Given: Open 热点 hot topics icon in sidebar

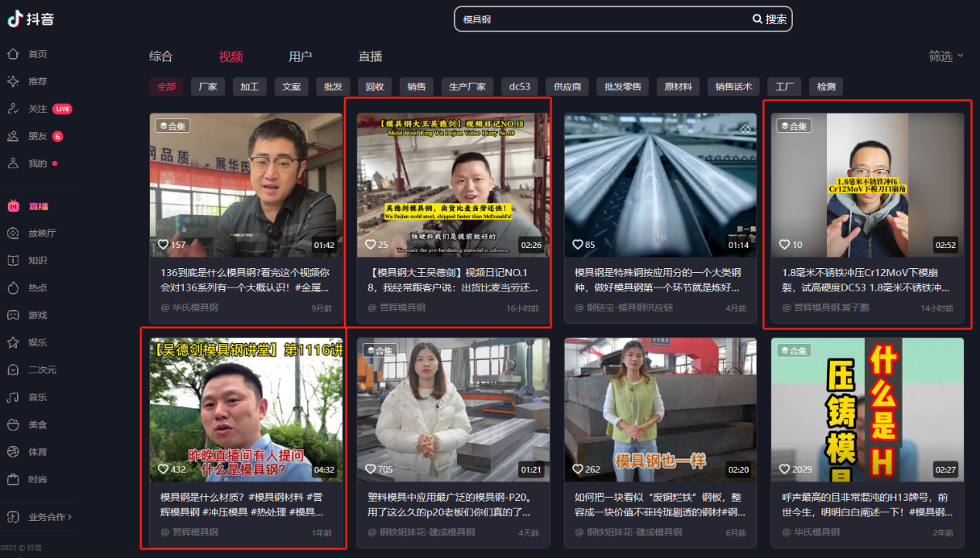Looking at the screenshot, I should pos(13,288).
